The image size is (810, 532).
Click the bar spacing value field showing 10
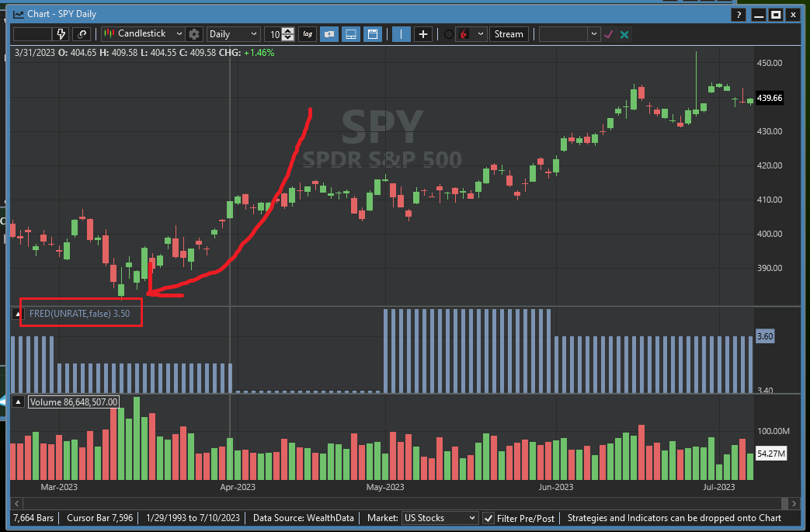(274, 34)
